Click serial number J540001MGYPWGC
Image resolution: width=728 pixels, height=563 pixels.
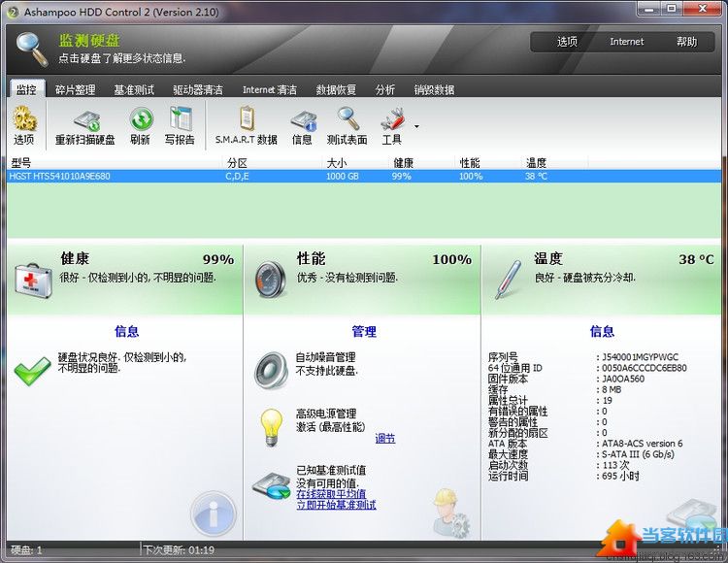(x=640, y=357)
